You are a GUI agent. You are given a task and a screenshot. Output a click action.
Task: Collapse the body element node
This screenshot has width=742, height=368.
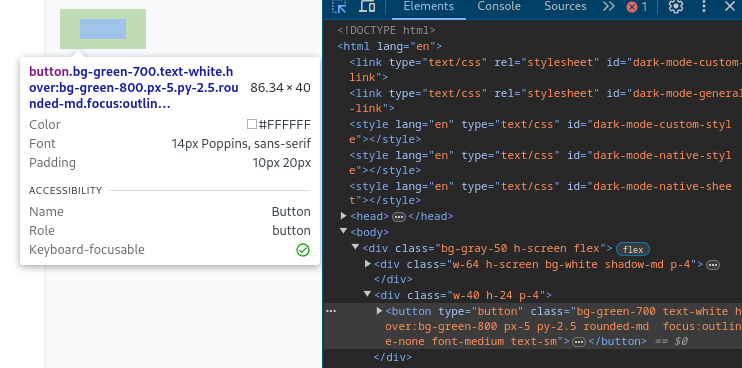(x=344, y=232)
